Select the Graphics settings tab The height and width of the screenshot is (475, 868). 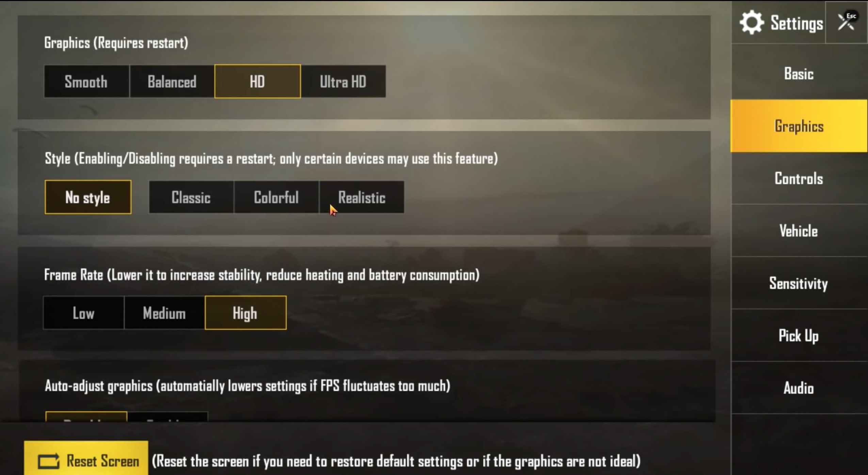coord(799,126)
